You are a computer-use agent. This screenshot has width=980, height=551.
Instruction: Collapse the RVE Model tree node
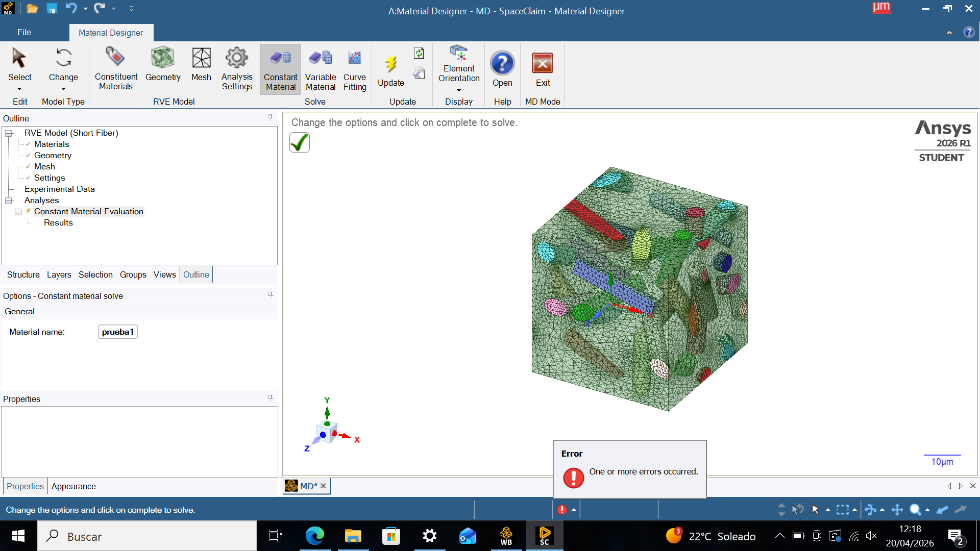click(x=9, y=133)
